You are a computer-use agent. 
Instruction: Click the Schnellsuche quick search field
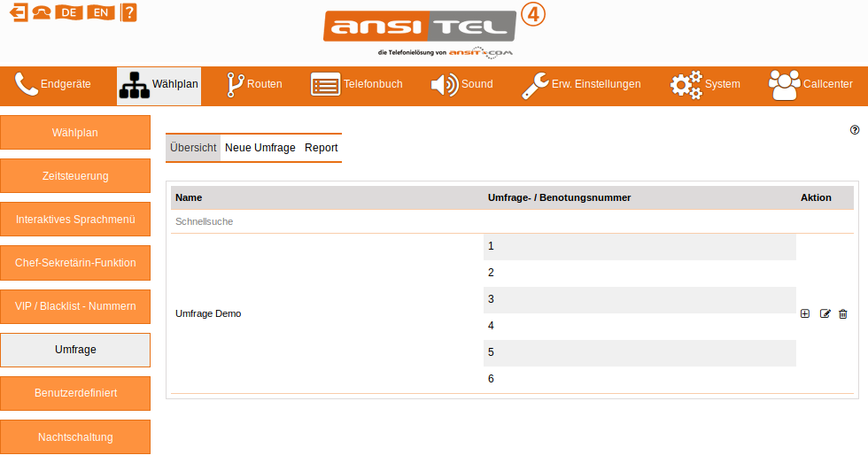205,221
